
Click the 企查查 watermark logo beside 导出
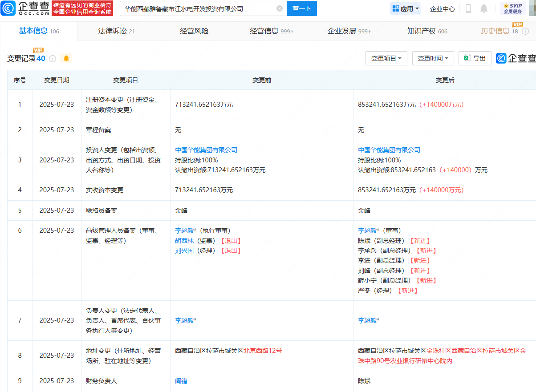pyautogui.click(x=516, y=58)
